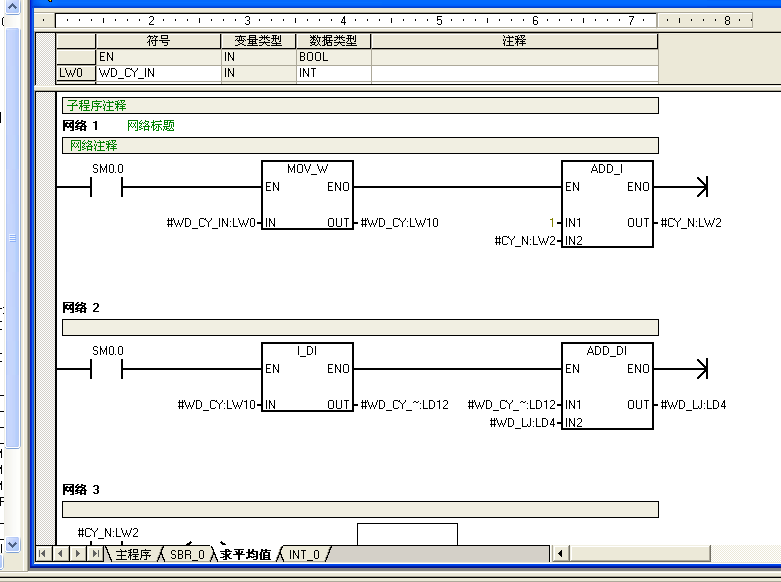Viewport: 781px width, 582px height.
Task: Jump to first tab using tab navigation arrow
Action: [x=43, y=553]
